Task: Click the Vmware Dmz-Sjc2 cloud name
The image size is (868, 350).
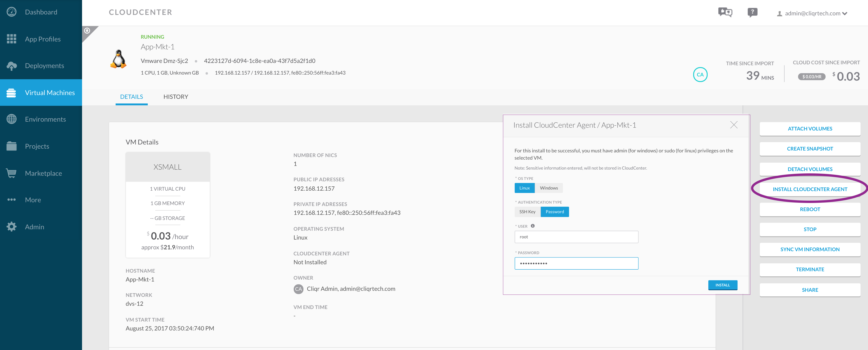Action: [x=164, y=61]
